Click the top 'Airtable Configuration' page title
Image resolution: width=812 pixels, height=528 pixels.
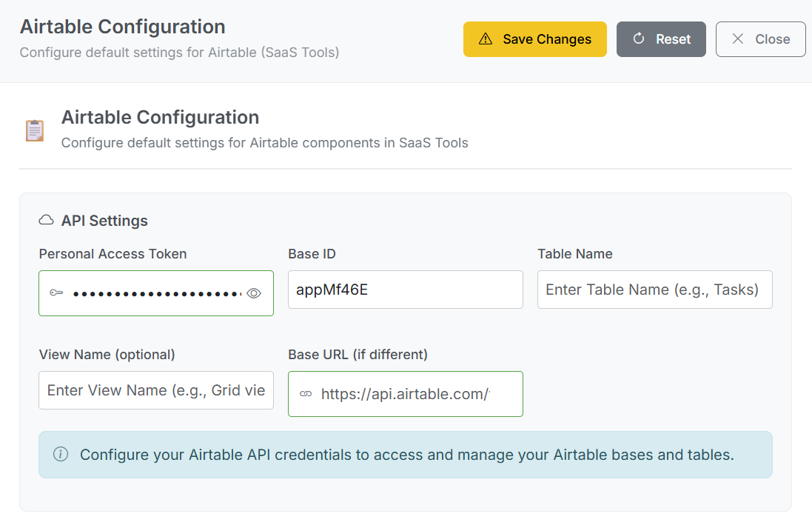pos(123,27)
